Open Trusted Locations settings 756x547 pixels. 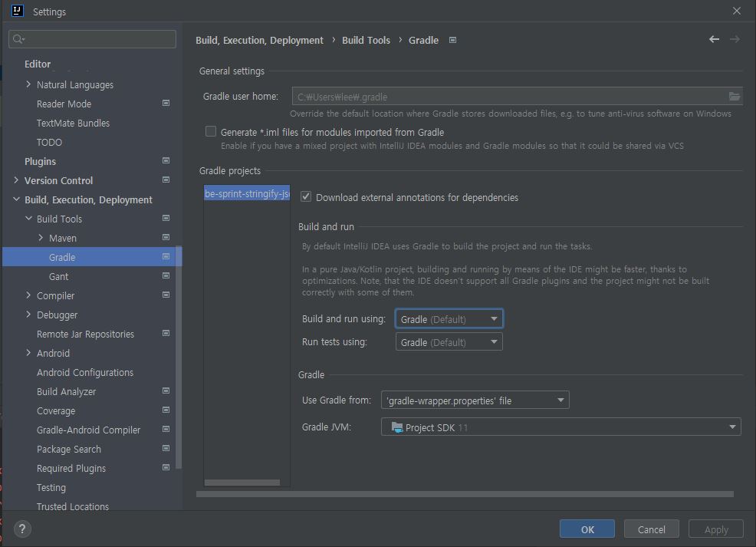pyautogui.click(x=72, y=506)
